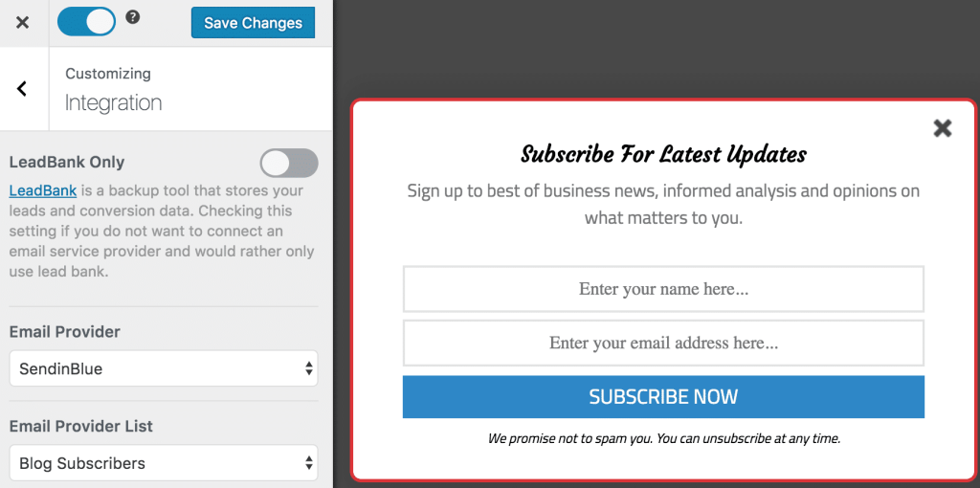Viewport: 980px width, 488px height.
Task: Enable the LeadBank Only switch
Action: [x=289, y=163]
